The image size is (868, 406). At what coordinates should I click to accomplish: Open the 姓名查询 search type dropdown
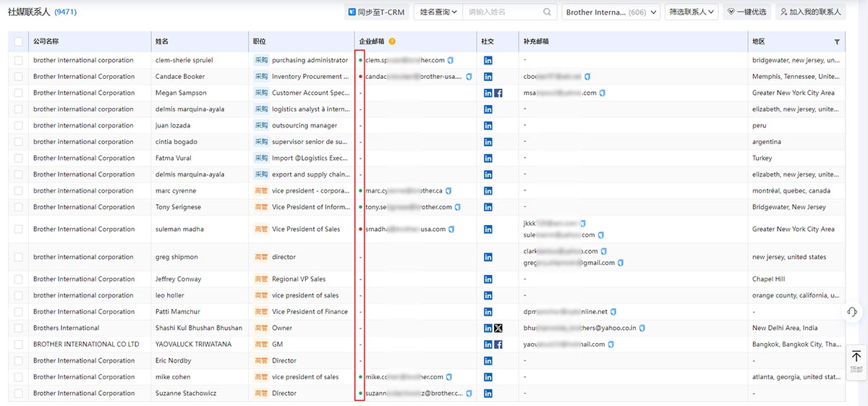pyautogui.click(x=438, y=12)
